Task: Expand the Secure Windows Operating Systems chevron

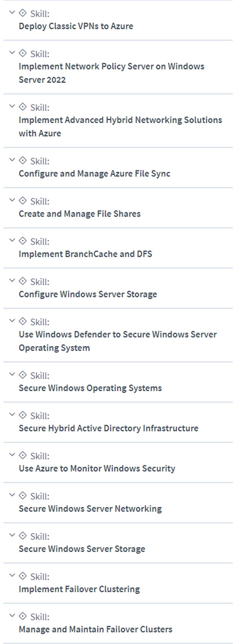Action: point(12,374)
